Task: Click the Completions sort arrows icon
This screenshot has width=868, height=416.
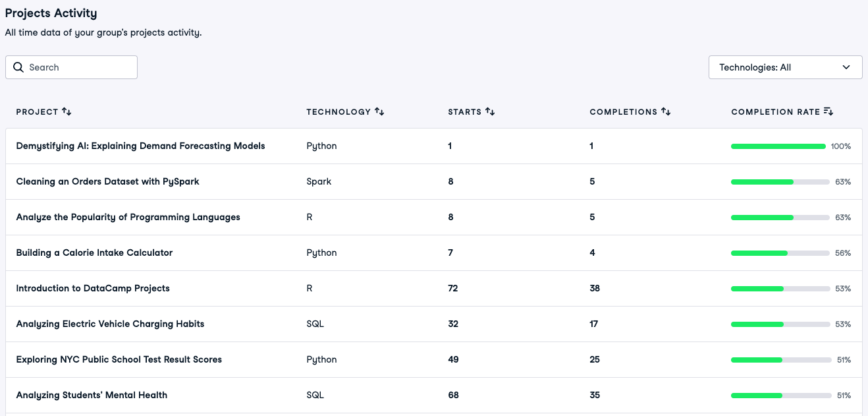Action: click(x=666, y=112)
